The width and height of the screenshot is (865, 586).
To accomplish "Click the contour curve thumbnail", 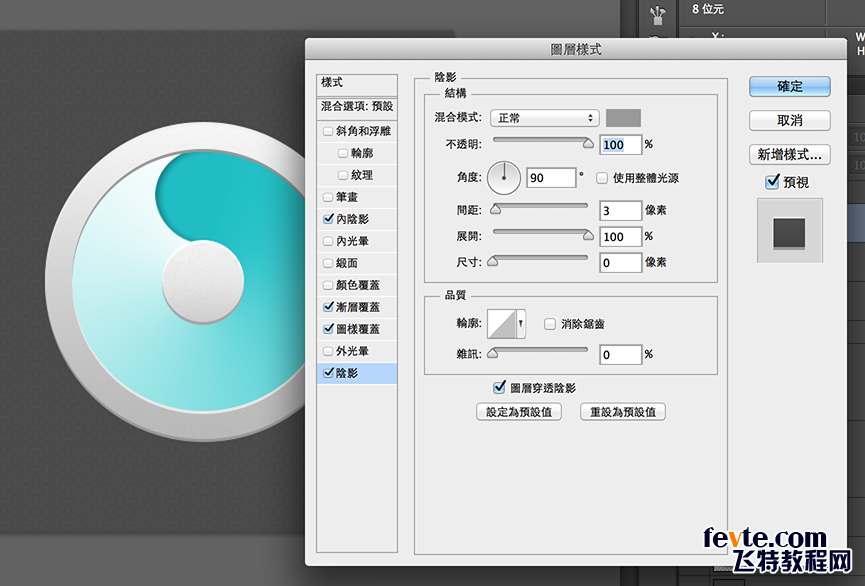I will click(501, 324).
